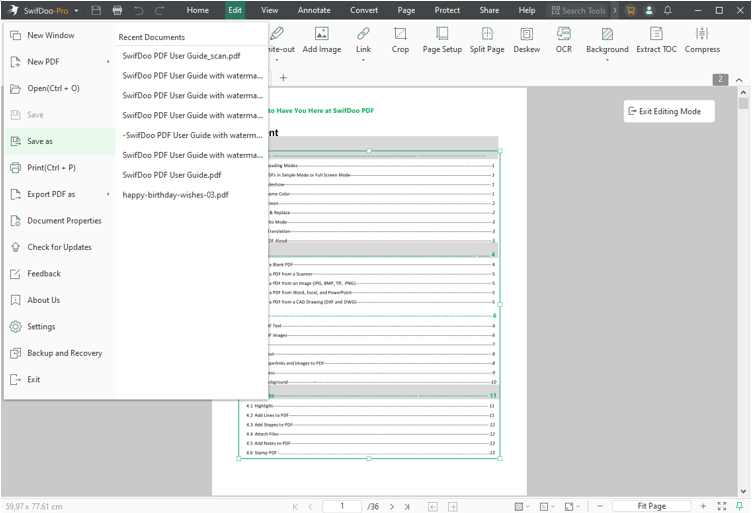The width and height of the screenshot is (752, 513).
Task: Select the Link tool
Action: [363, 40]
